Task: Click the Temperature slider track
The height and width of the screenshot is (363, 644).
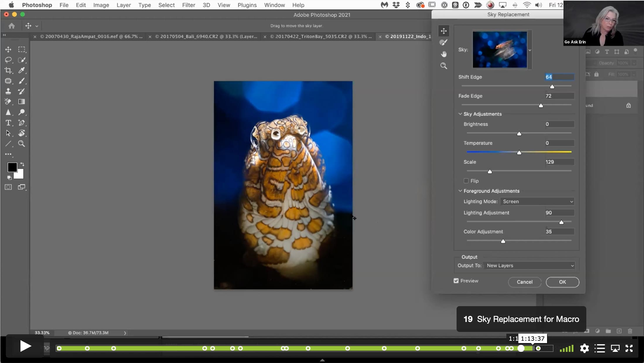Action: pyautogui.click(x=519, y=152)
